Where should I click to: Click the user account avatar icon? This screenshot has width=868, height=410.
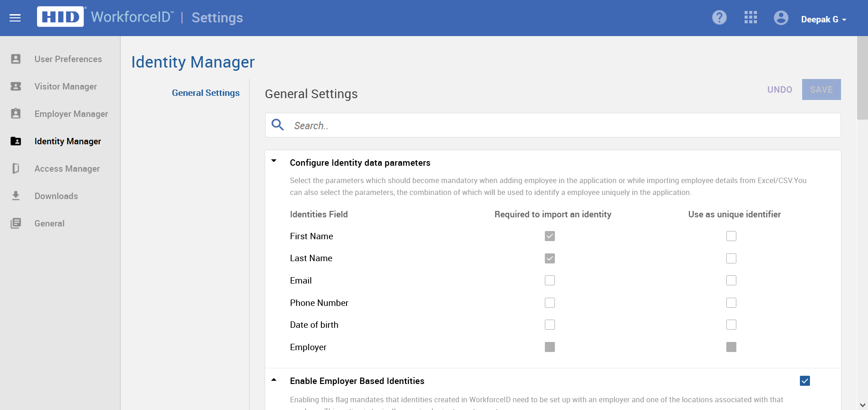click(781, 18)
